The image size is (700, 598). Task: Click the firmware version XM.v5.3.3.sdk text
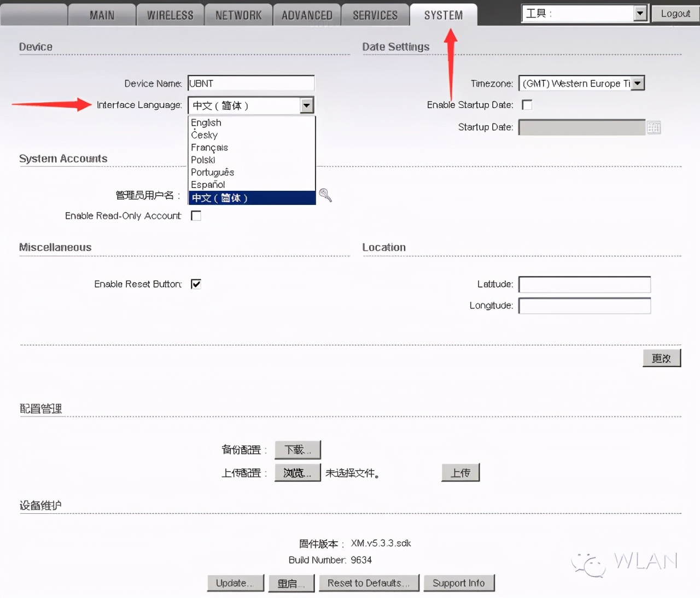[381, 543]
